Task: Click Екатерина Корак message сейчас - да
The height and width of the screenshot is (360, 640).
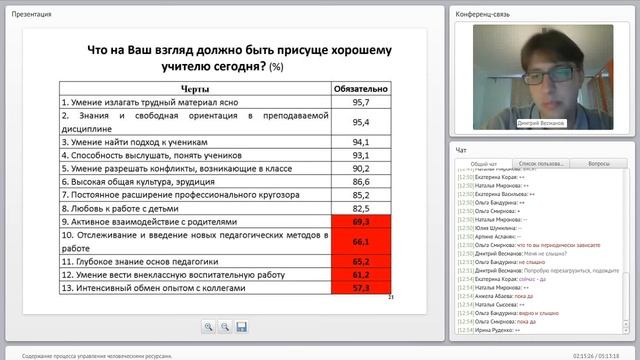Action: [x=532, y=279]
